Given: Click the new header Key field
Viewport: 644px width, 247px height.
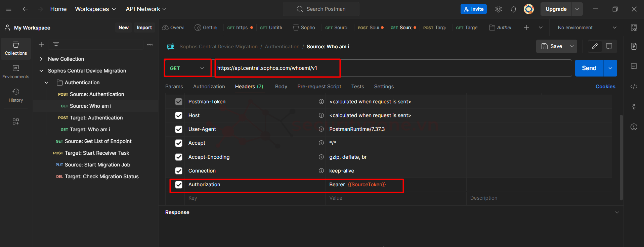Looking at the screenshot, I should (255, 198).
